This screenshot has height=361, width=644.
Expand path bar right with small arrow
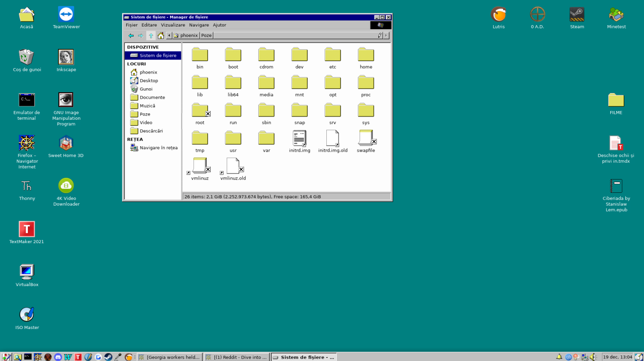(x=386, y=35)
